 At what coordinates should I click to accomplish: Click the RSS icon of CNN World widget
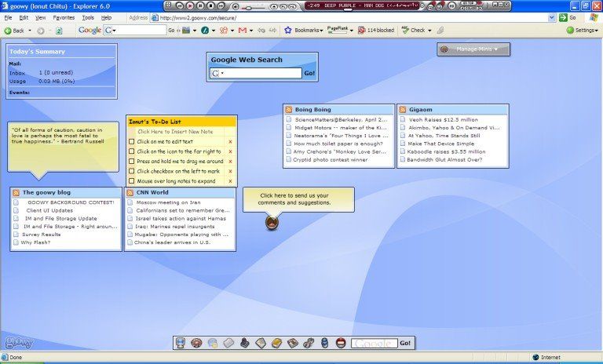[x=130, y=192]
